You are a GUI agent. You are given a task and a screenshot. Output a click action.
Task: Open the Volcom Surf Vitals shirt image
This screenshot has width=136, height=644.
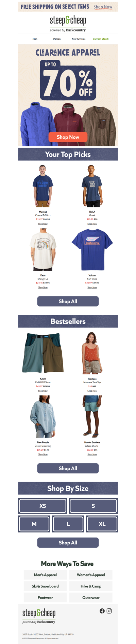click(92, 250)
